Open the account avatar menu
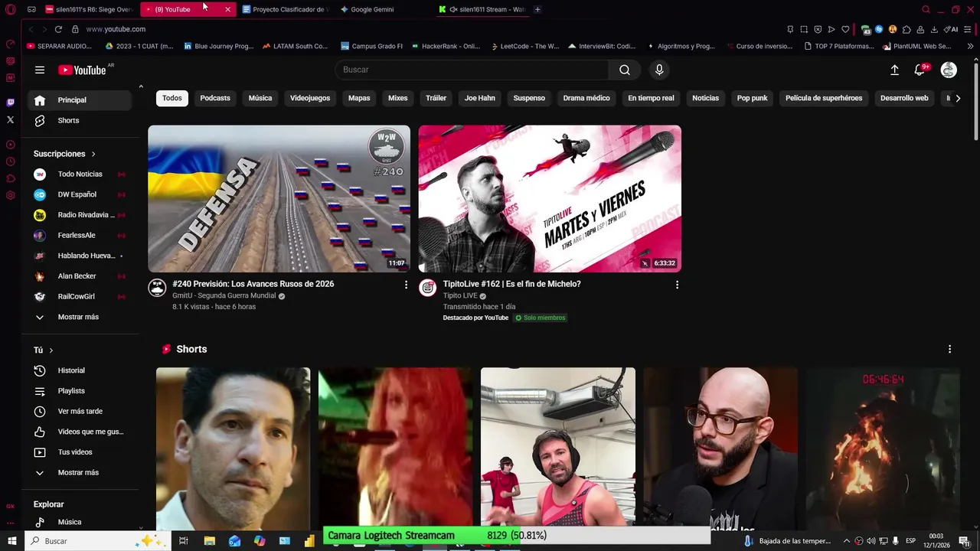 pyautogui.click(x=949, y=70)
